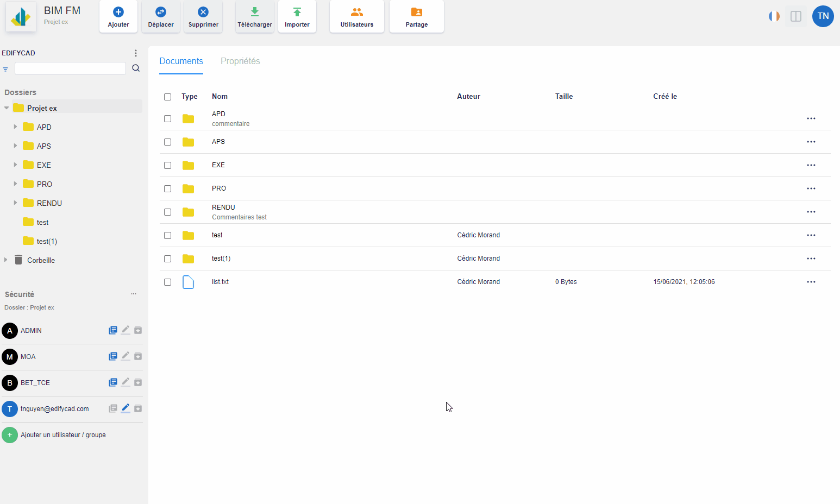Open the three-dot menu for EXE row
The height and width of the screenshot is (504, 840).
pyautogui.click(x=811, y=166)
